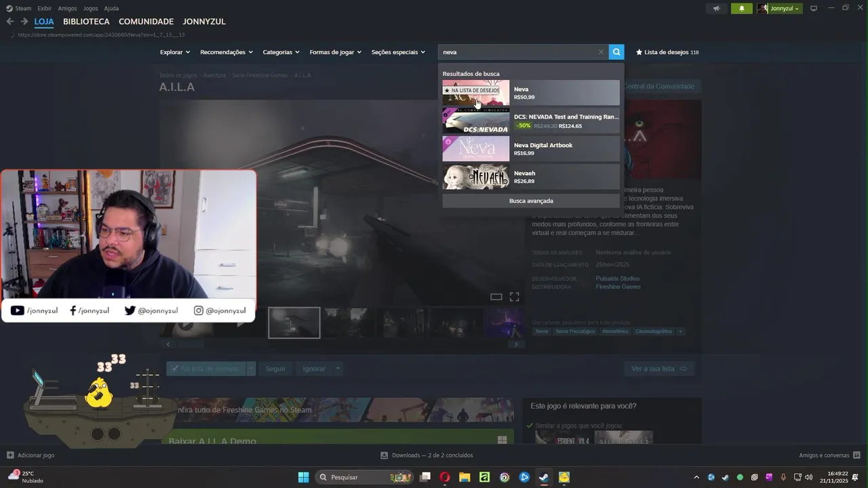Click Ver a sua lista button
Image resolution: width=868 pixels, height=488 pixels.
pos(658,369)
